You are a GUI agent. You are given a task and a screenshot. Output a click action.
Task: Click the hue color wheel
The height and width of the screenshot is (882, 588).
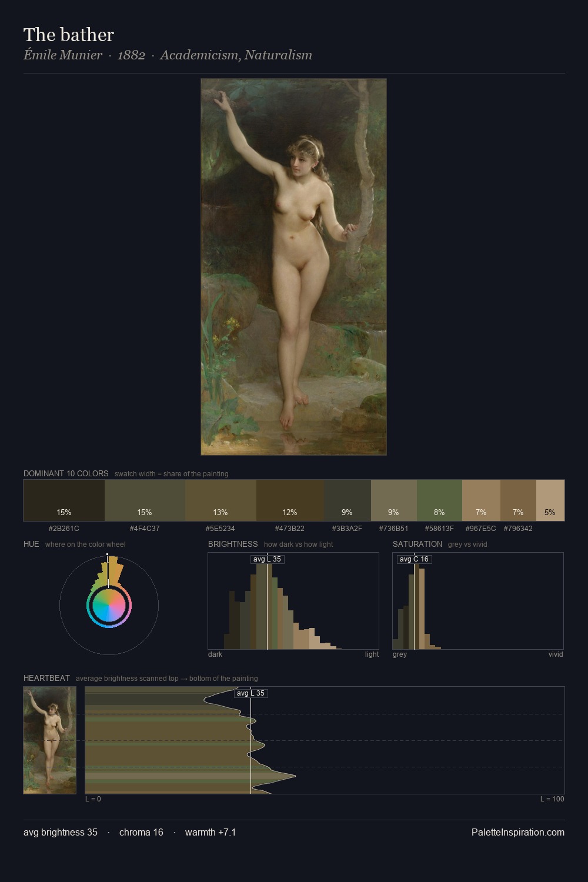tap(109, 605)
